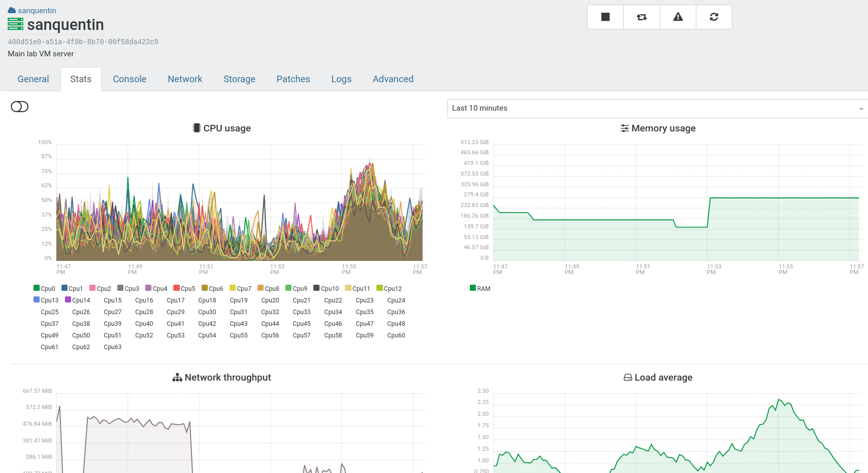
Task: Go to the Advanced tab
Action: 393,79
